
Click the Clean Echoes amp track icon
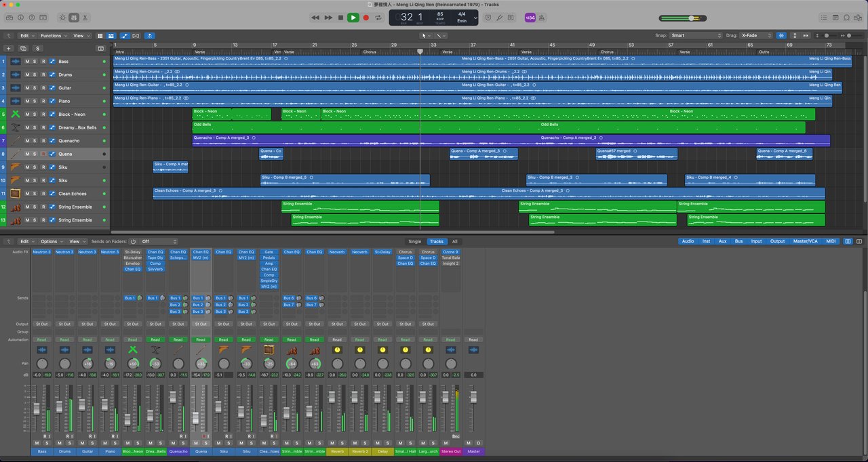[16, 194]
